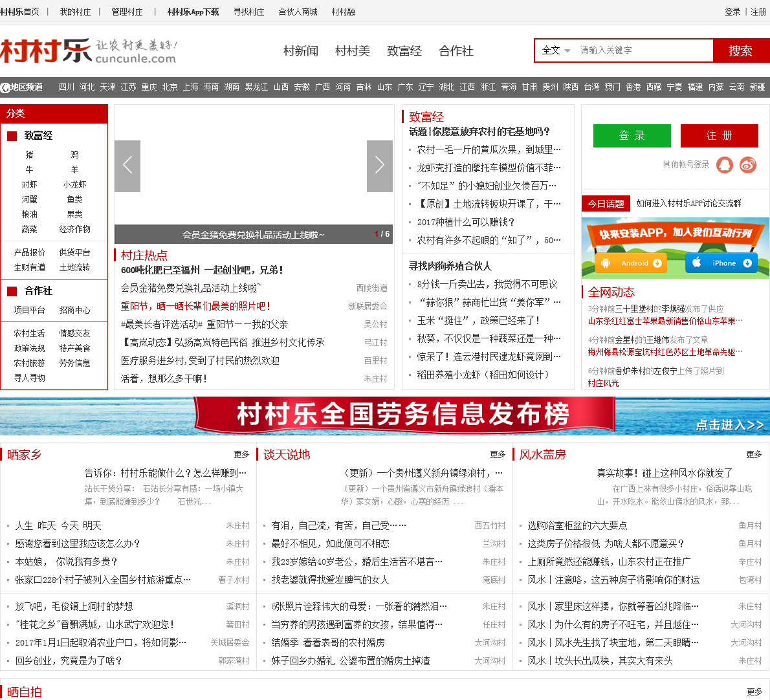Open the 全国劳务信息发布榜 banner
Screen dimensions: 770x700
[385, 416]
